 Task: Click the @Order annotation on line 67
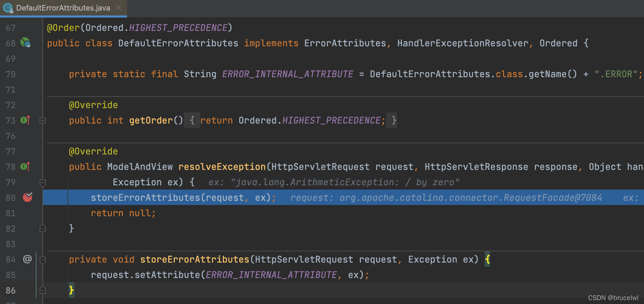[x=63, y=28]
